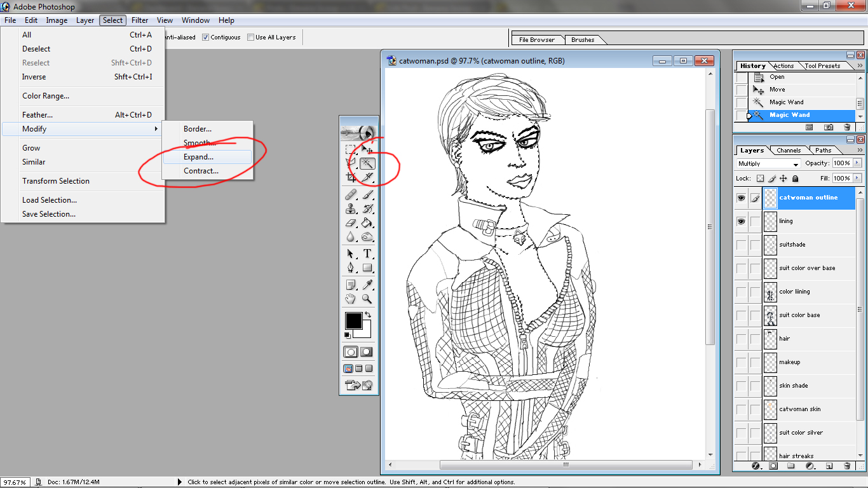
Task: Switch to the Channels tab
Action: (x=788, y=151)
